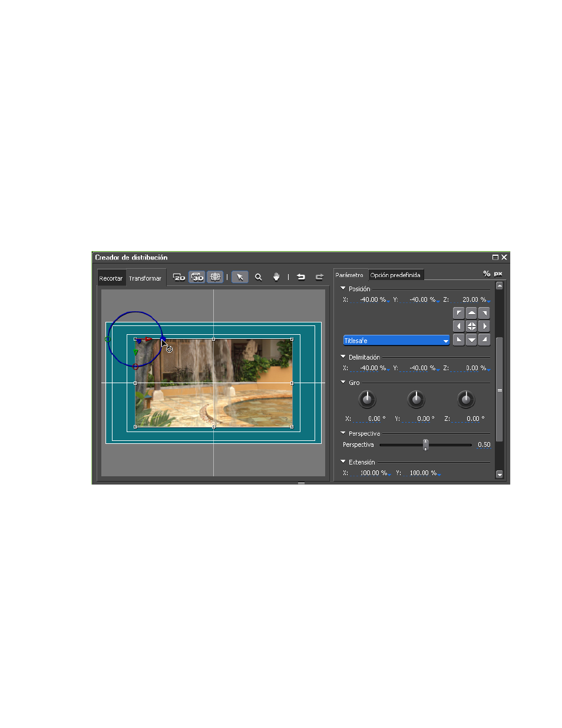Select the hand pan tool
Screen dimensions: 562x728
tap(276, 277)
